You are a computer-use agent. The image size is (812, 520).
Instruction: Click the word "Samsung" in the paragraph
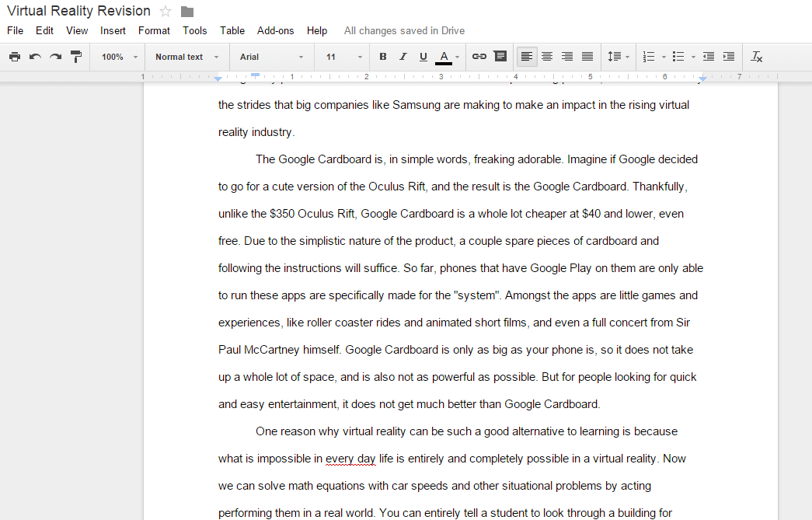click(416, 105)
